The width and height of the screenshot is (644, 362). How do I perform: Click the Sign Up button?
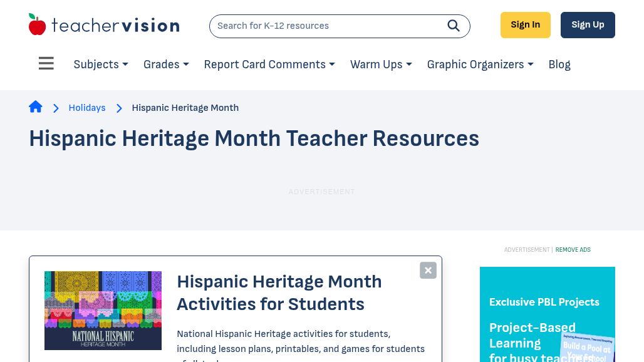(588, 25)
